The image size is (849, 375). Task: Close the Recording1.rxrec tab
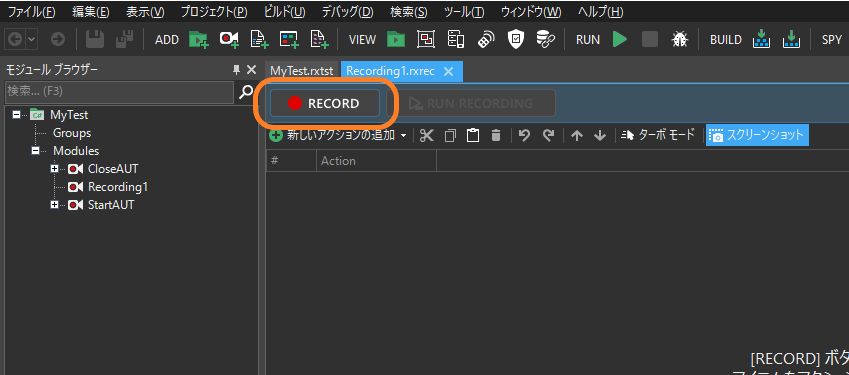click(x=448, y=71)
